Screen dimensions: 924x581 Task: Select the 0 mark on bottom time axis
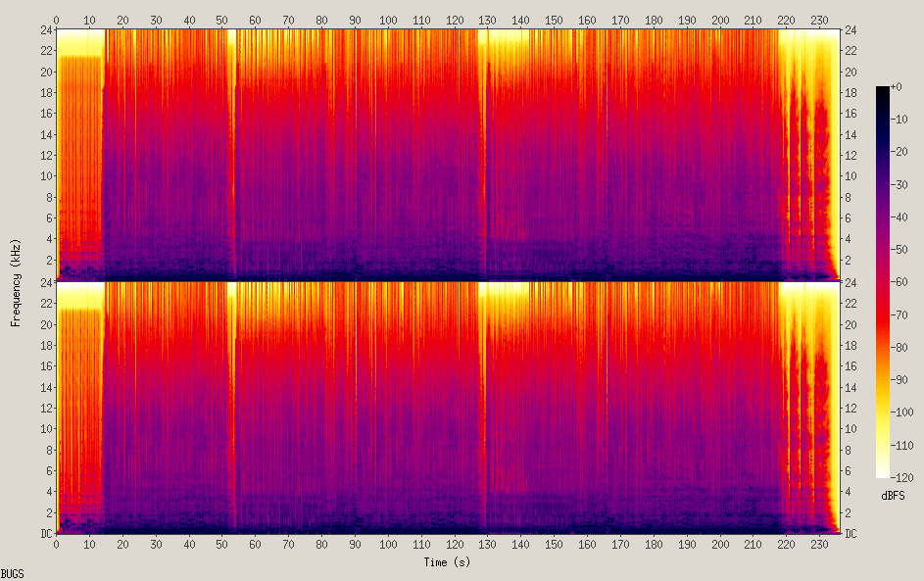57,545
